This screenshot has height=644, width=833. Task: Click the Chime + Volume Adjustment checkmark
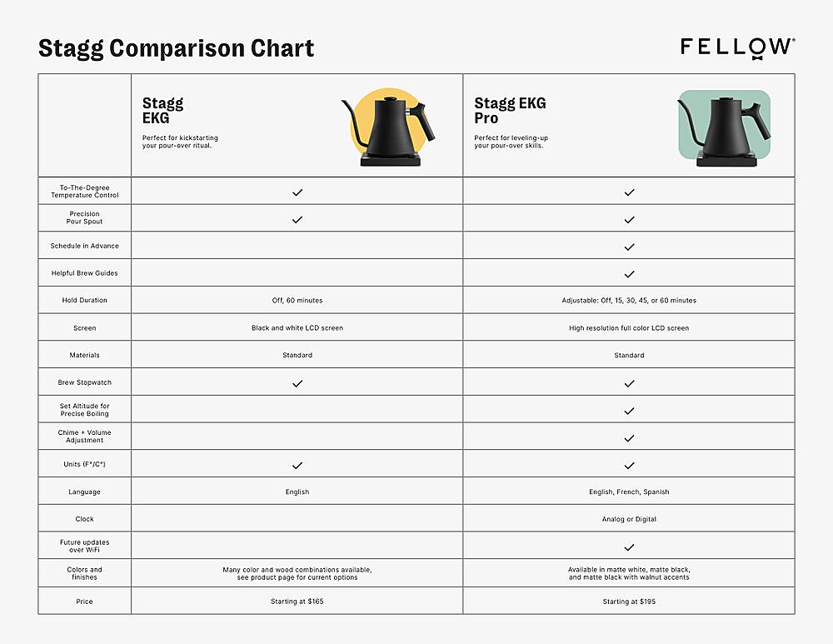pos(629,438)
